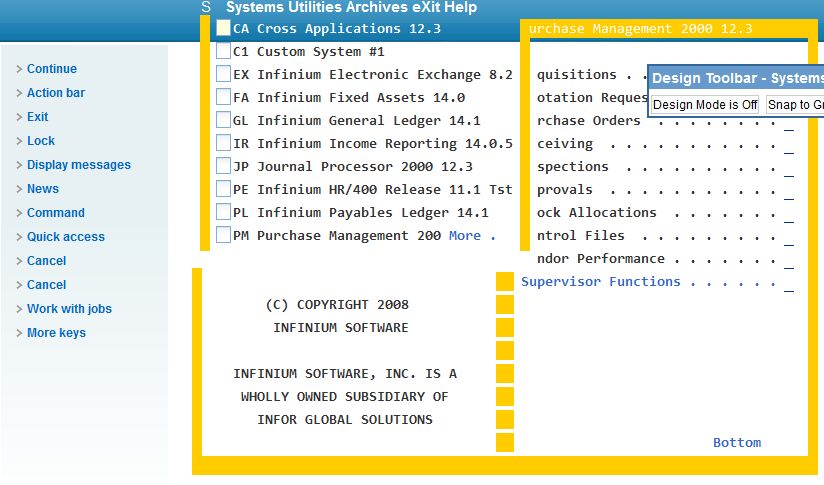Click the chevron beside Lock
Viewport: 824px width, 485px height.
[x=19, y=141]
